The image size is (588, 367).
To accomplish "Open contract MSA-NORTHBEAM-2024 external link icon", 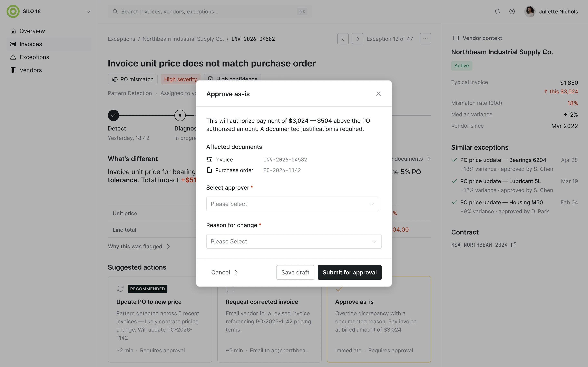I will pyautogui.click(x=514, y=245).
